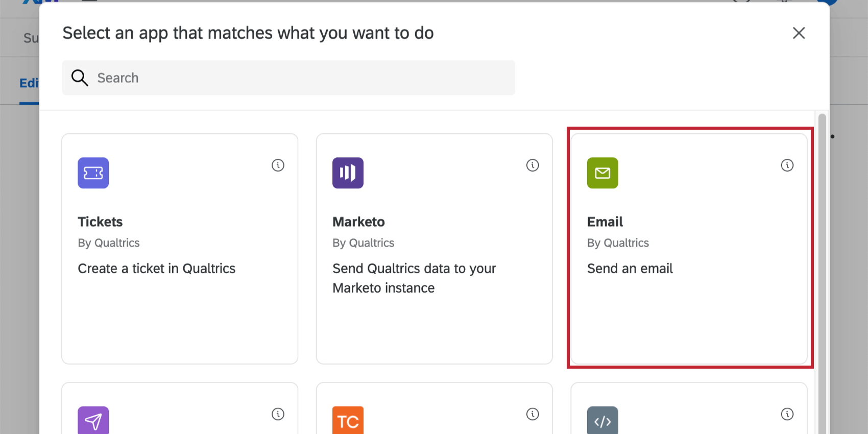868x434 pixels.
Task: Close the app selection dialog
Action: [x=799, y=33]
